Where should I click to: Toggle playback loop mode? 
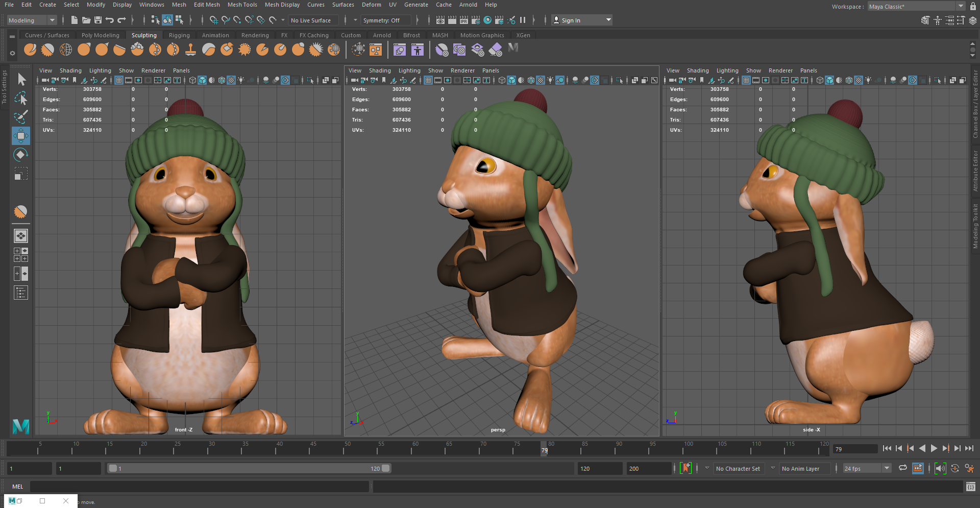pos(902,468)
